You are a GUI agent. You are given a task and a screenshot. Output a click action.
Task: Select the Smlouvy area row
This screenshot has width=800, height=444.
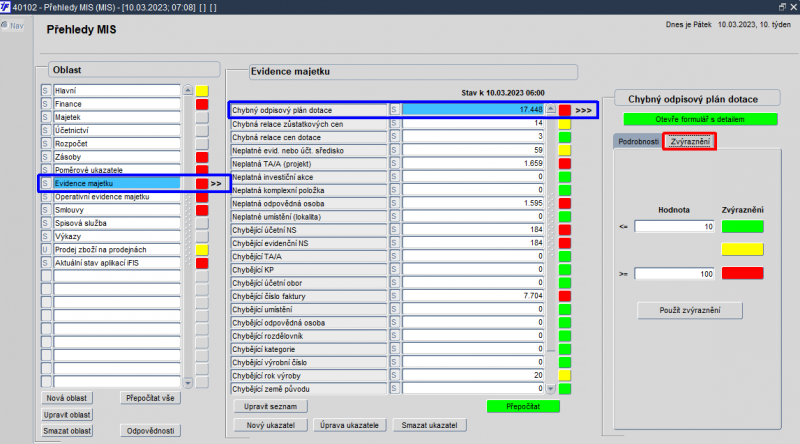pyautogui.click(x=117, y=210)
